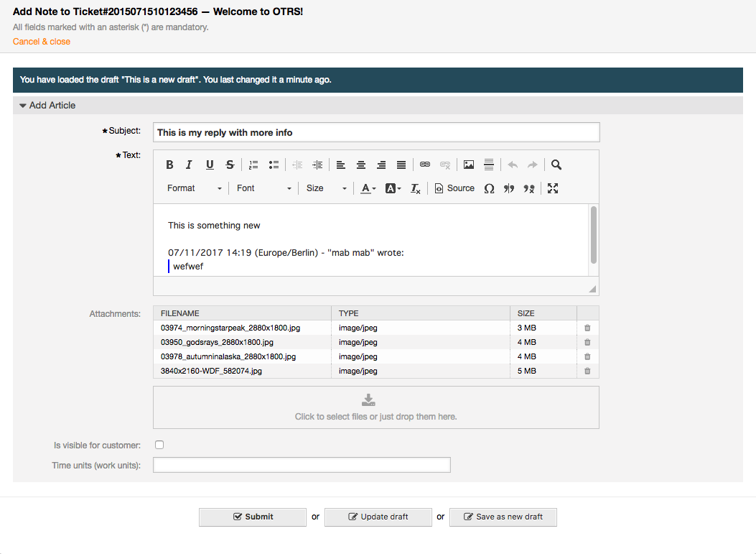Insert a special character (omega)
The image size is (756, 554).
(489, 188)
